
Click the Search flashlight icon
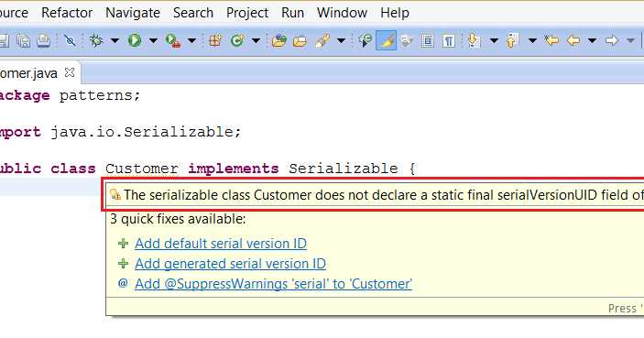(x=322, y=40)
